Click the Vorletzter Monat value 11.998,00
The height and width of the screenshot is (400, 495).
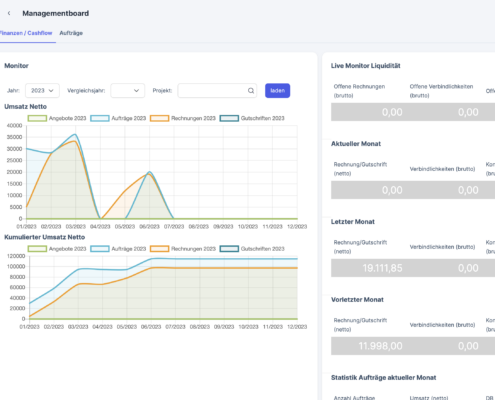coord(380,346)
